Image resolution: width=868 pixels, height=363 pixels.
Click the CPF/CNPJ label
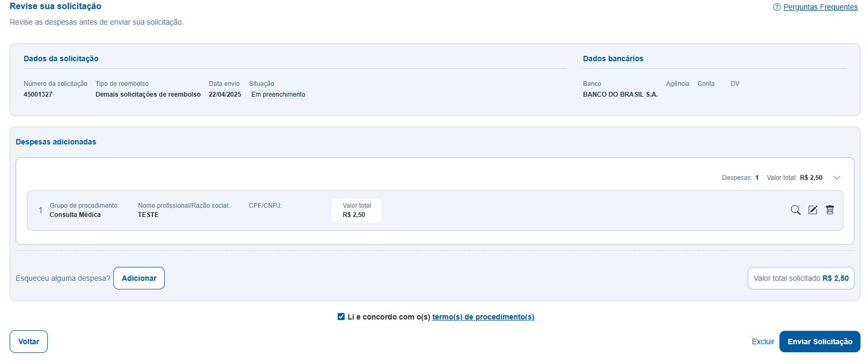click(x=265, y=206)
